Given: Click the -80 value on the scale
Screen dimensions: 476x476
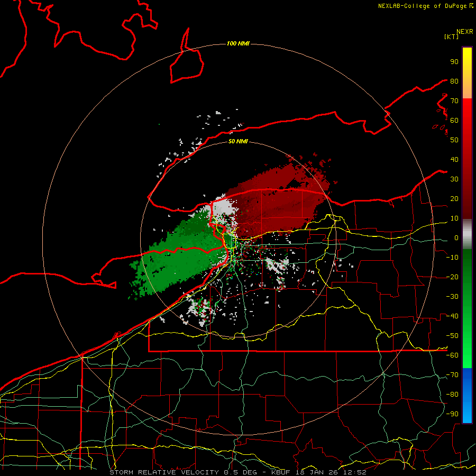Looking at the screenshot, I should click(x=452, y=395).
